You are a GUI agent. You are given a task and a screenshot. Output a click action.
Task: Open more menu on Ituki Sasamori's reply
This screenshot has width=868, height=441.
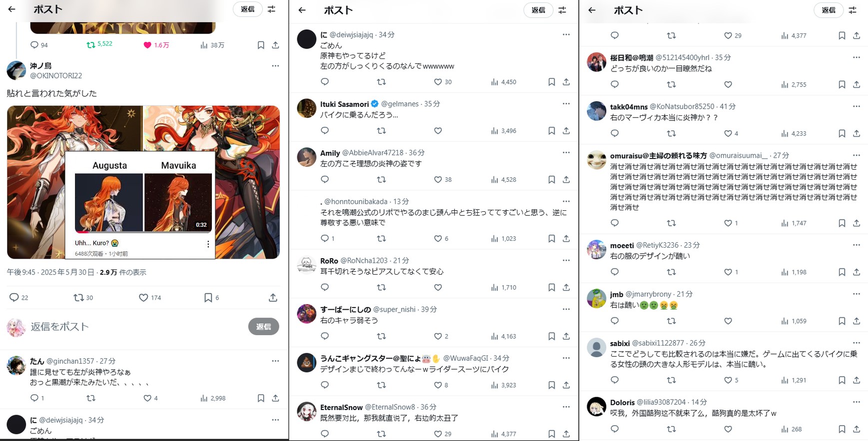coord(566,104)
